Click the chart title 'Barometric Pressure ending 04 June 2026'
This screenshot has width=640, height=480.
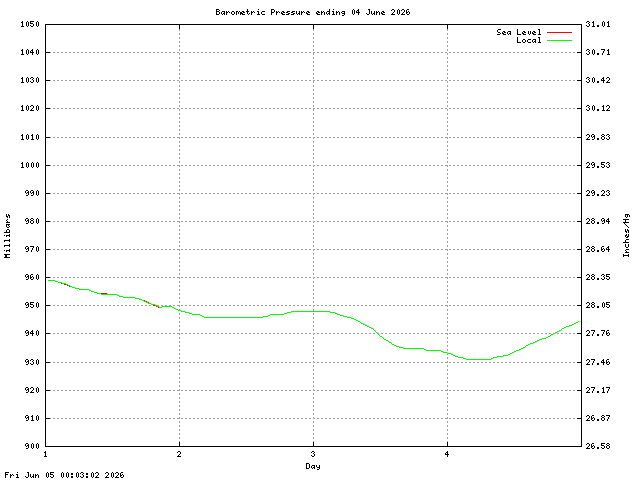[x=313, y=12]
